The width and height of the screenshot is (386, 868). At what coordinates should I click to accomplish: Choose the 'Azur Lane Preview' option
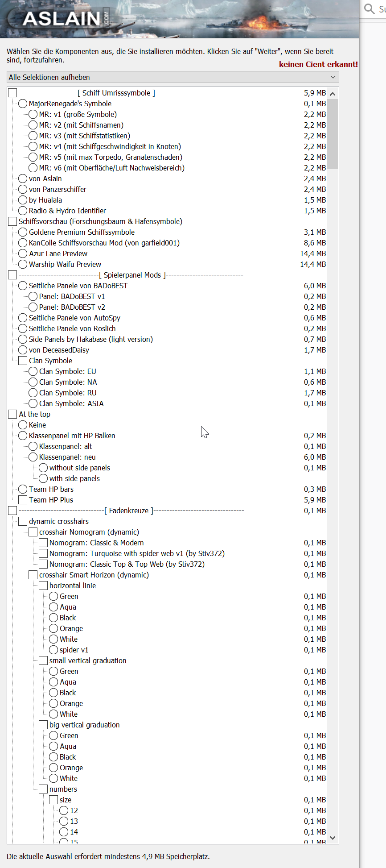coord(23,253)
